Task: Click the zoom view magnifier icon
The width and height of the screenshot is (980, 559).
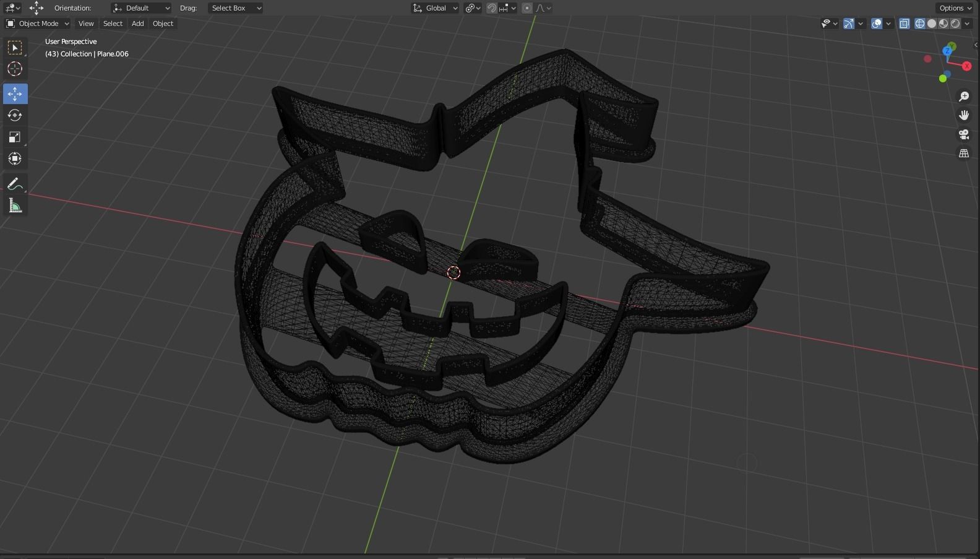Action: coord(964,97)
